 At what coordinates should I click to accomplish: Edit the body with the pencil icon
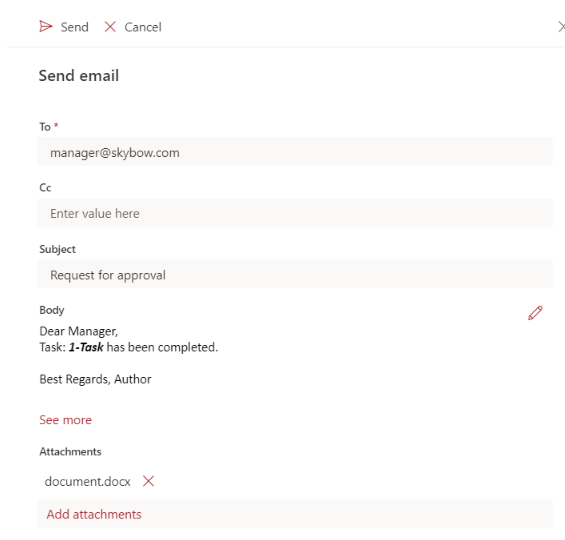pos(535,313)
